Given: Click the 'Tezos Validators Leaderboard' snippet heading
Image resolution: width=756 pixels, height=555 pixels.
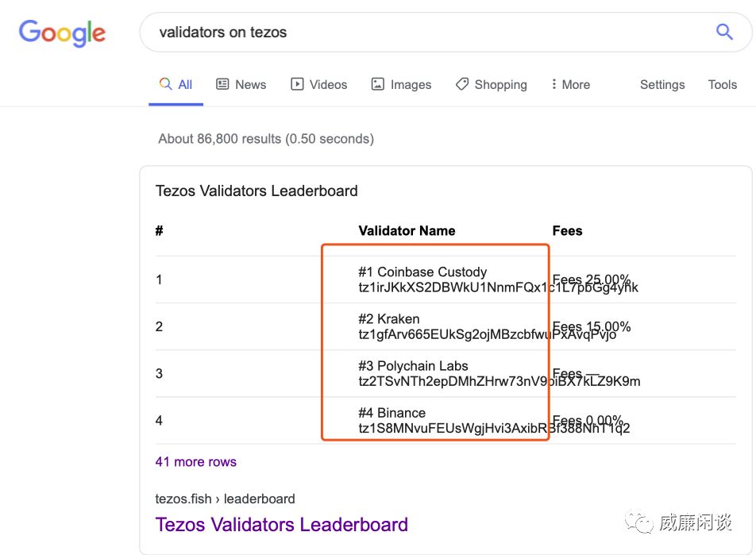Looking at the screenshot, I should (256, 191).
